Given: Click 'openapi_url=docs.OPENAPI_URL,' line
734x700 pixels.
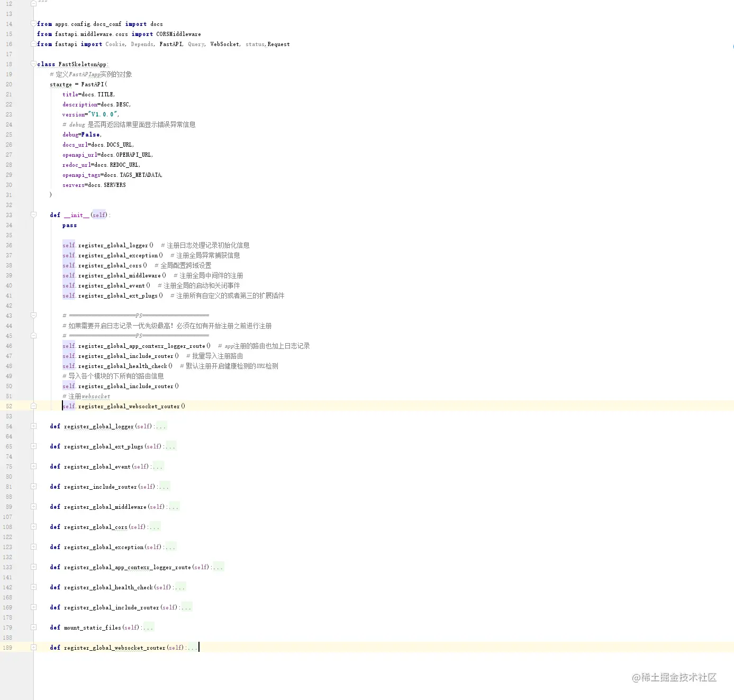Looking at the screenshot, I should point(107,155).
